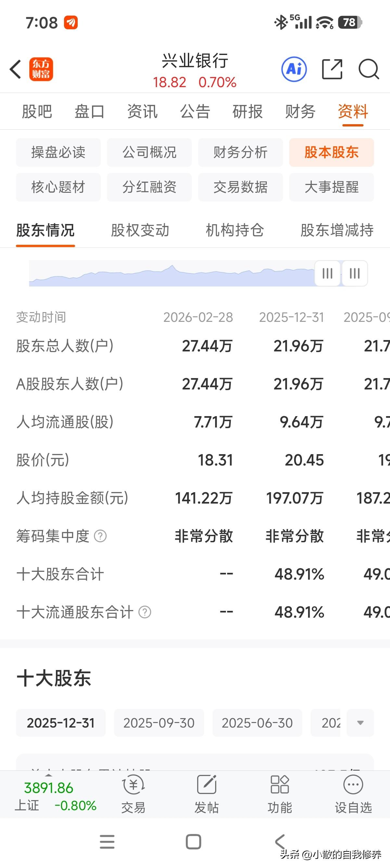The height and width of the screenshot is (868, 390).
Task: Switch to the 资讯 tab
Action: (x=142, y=112)
